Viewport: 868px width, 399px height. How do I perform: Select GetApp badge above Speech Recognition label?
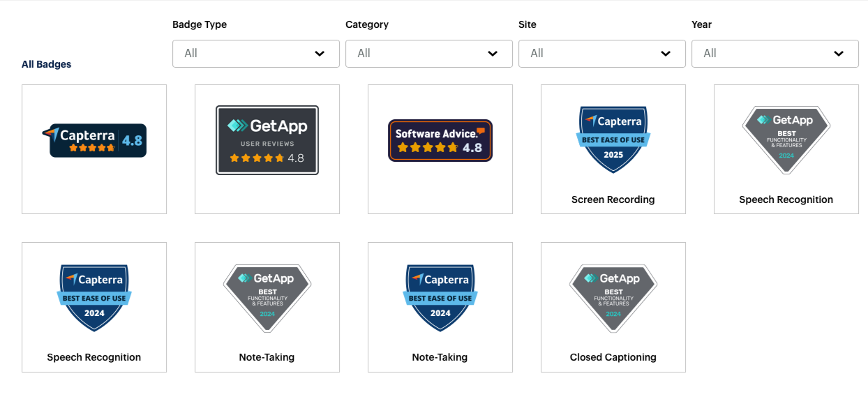pos(786,140)
